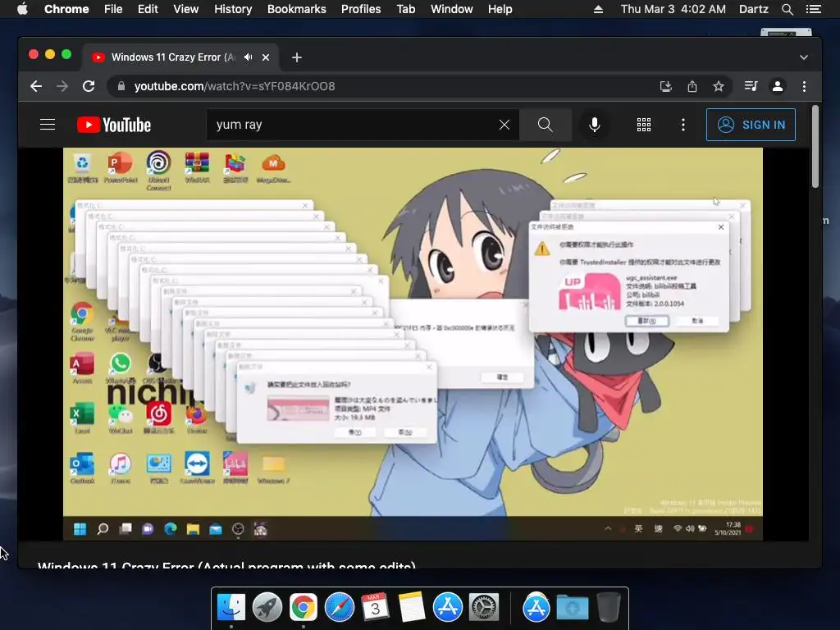The height and width of the screenshot is (630, 840).
Task: Open the Window menu
Action: 452,9
